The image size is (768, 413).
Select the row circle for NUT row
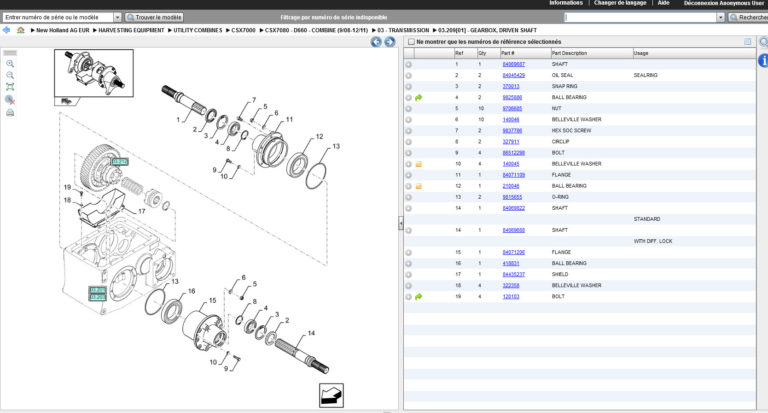(408, 109)
